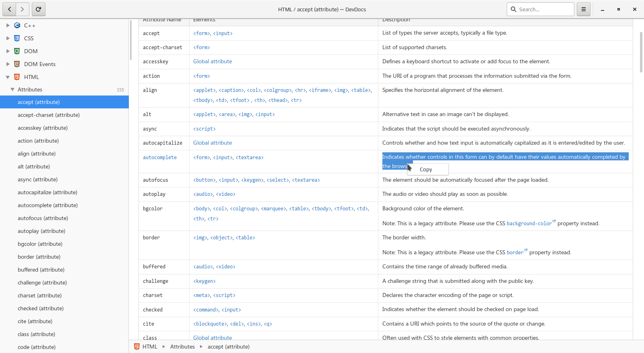Click the 'autoplay' attribute name cell
This screenshot has width=644, height=353.
pos(164,194)
